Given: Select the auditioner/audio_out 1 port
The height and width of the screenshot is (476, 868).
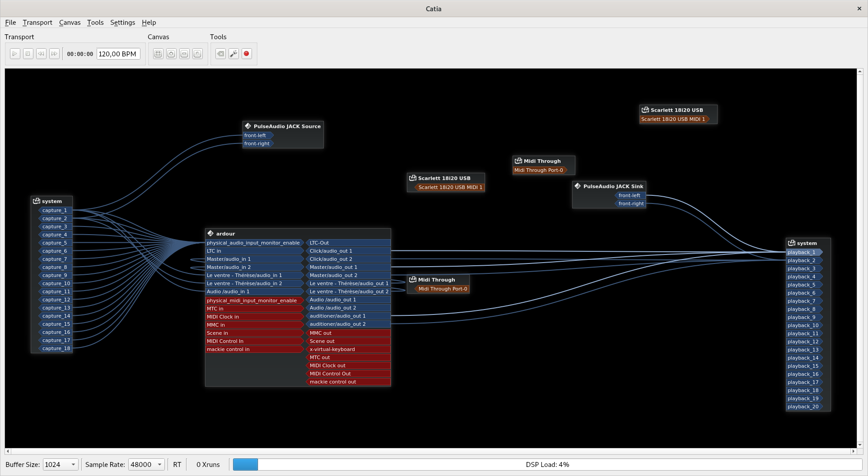Looking at the screenshot, I should coord(348,316).
